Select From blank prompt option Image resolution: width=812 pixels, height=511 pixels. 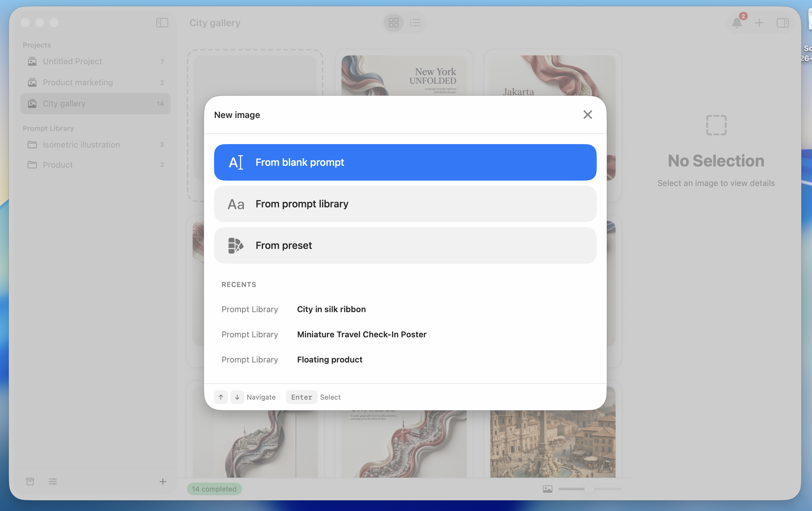click(405, 162)
